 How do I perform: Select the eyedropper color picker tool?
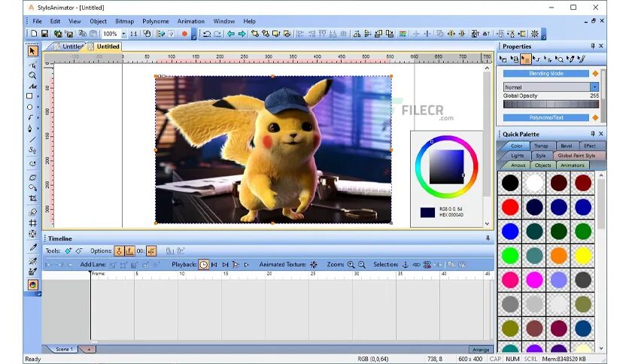coord(32,247)
